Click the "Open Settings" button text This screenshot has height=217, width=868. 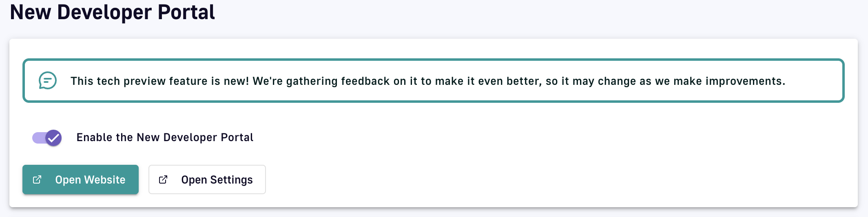tap(217, 180)
